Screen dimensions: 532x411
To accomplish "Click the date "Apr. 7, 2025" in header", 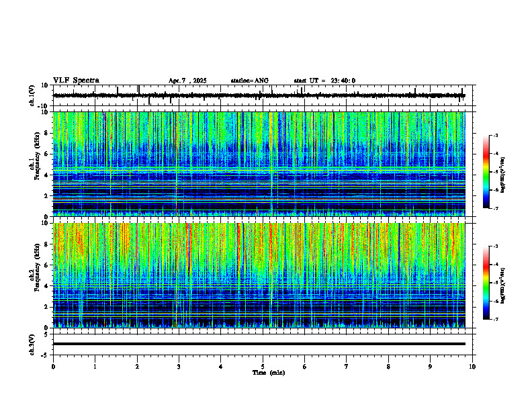I will [x=187, y=81].
